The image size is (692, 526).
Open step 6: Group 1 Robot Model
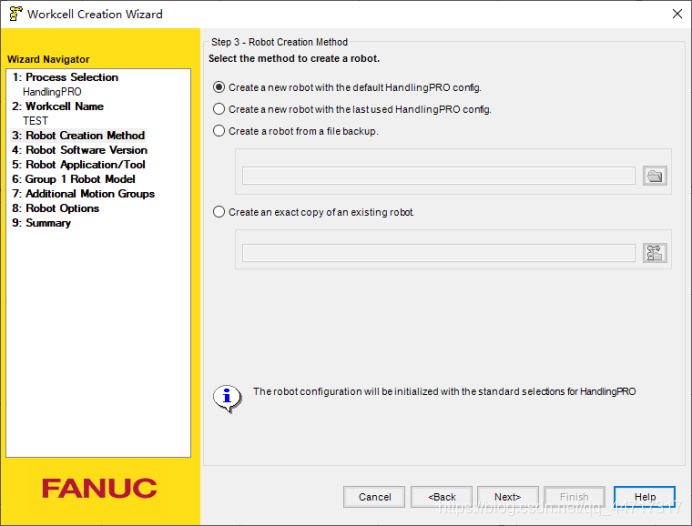click(74, 179)
